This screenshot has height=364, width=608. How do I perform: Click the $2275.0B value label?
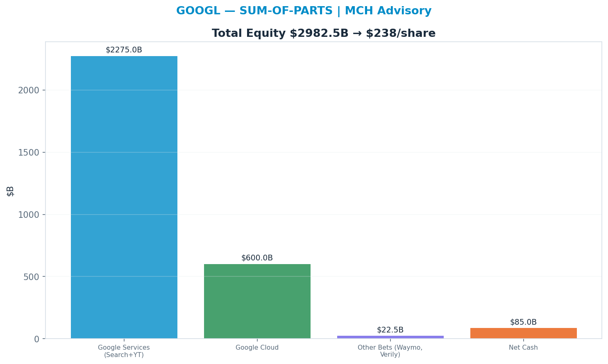[x=124, y=50]
